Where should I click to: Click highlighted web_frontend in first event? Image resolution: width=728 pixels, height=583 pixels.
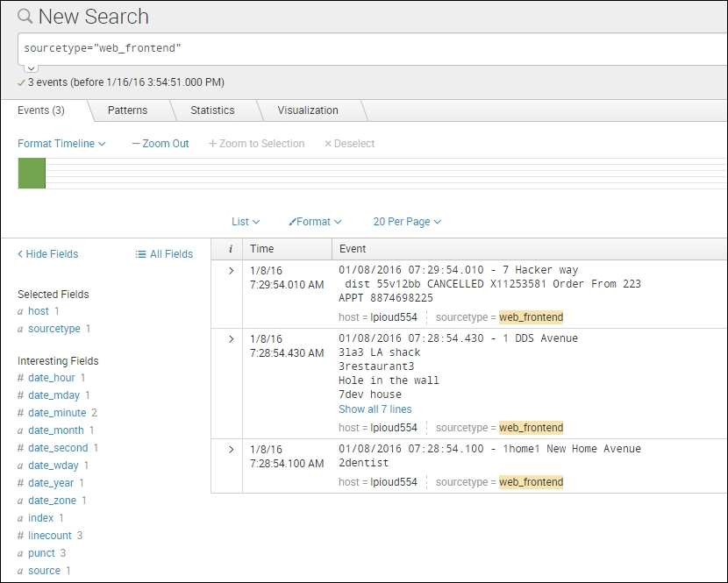(x=532, y=317)
